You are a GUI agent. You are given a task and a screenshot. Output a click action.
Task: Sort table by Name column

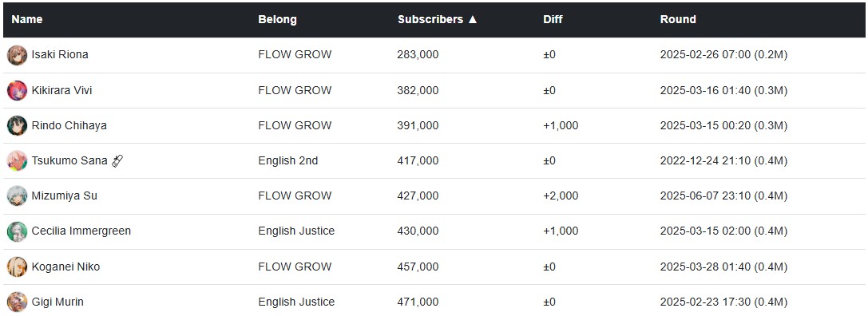[27, 19]
